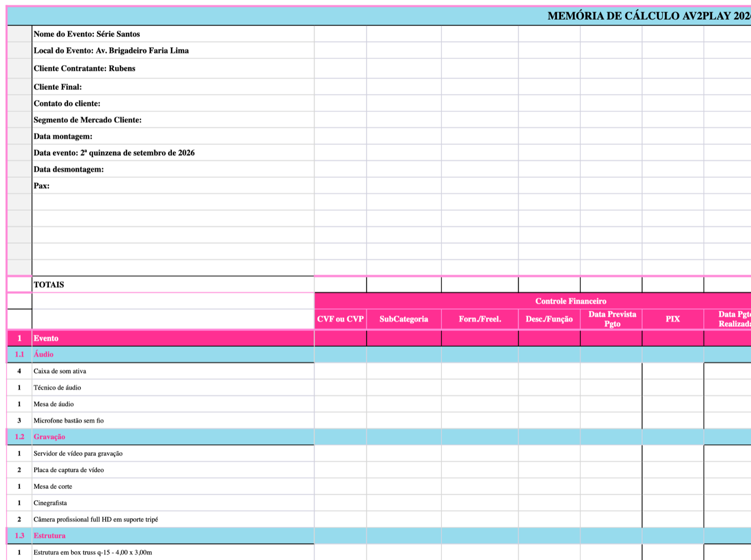Click the SubCategoria cell for Mesa de corte
This screenshot has height=560, width=751.
pos(404,486)
